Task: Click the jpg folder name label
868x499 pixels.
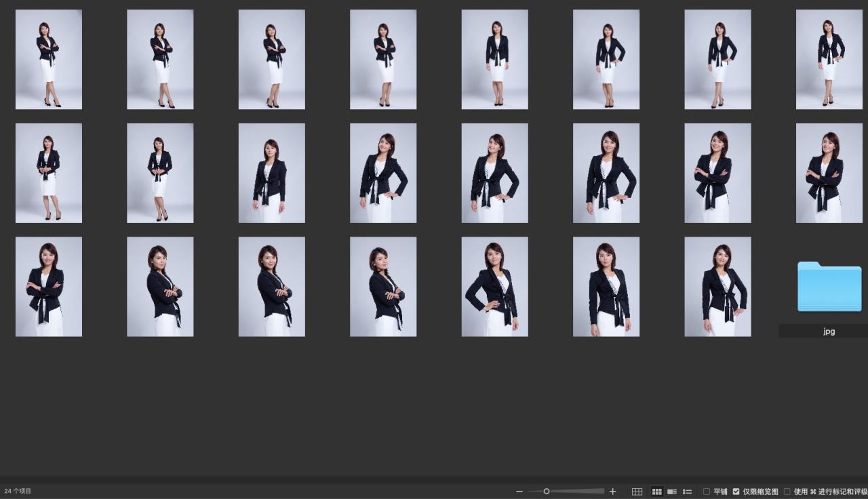Action: click(829, 332)
